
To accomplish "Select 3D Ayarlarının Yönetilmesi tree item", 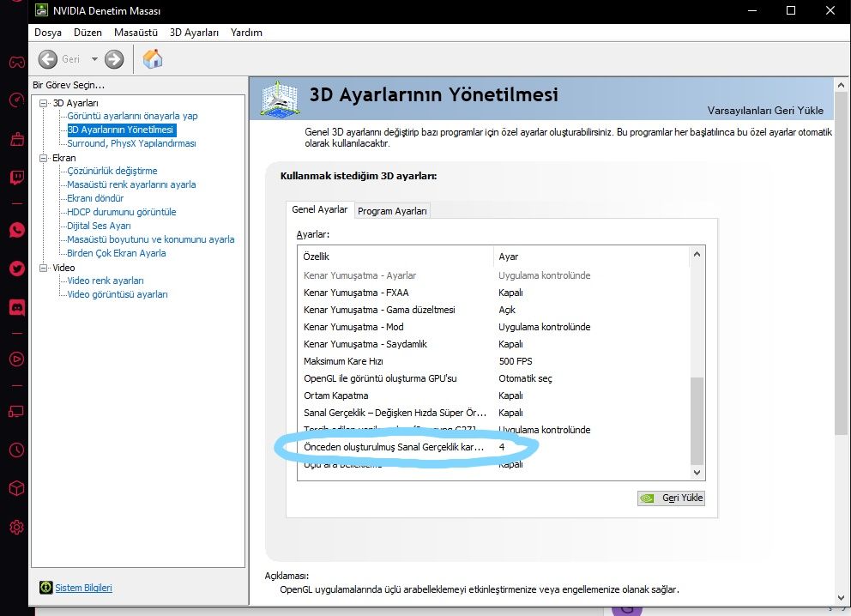I will pyautogui.click(x=120, y=130).
